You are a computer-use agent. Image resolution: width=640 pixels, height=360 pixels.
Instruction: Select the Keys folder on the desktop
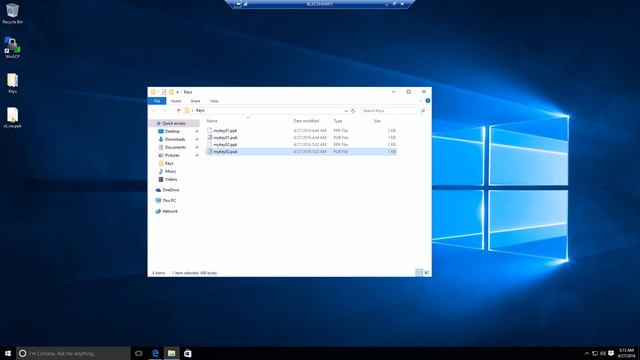point(12,83)
